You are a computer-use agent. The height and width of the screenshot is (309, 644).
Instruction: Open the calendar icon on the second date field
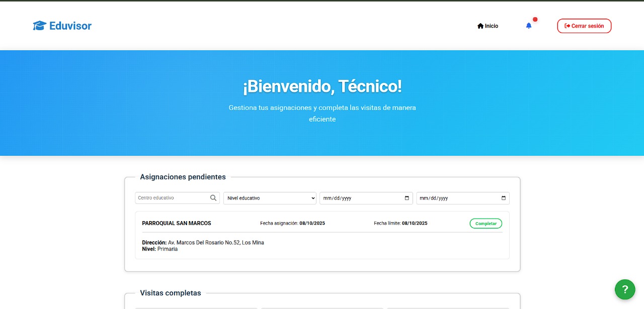point(503,198)
